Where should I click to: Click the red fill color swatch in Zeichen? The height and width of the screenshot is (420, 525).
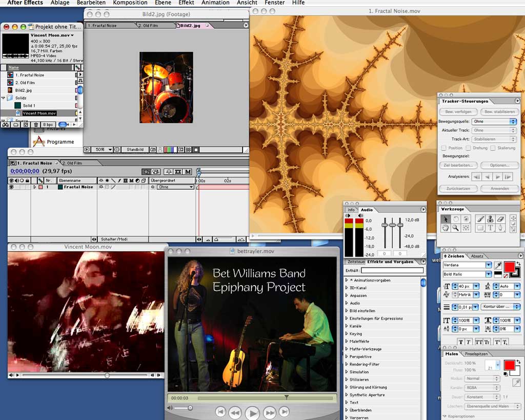(x=509, y=267)
